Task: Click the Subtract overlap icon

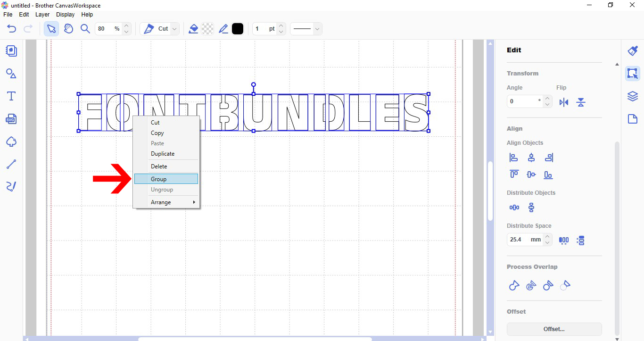Action: (548, 285)
